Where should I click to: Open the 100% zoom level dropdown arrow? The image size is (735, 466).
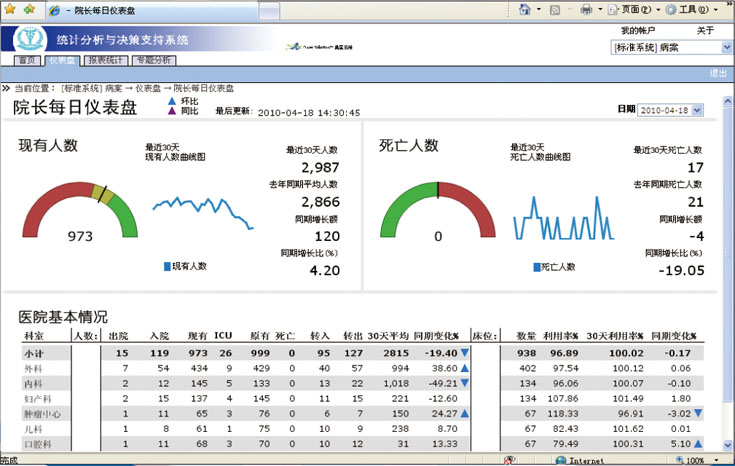(716, 460)
